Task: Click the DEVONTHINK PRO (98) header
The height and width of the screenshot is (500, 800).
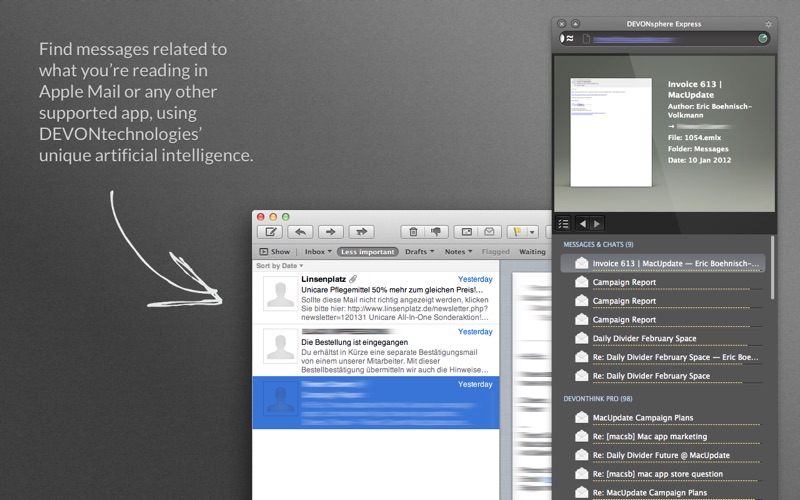Action: coord(597,398)
